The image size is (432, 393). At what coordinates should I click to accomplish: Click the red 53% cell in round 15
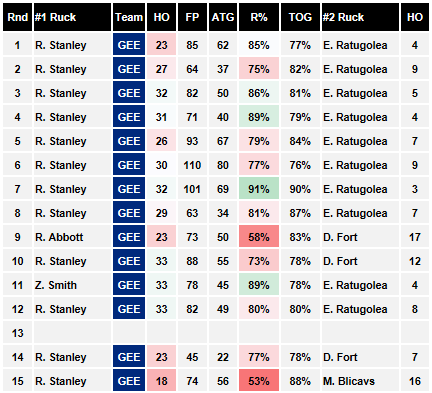pos(259,381)
